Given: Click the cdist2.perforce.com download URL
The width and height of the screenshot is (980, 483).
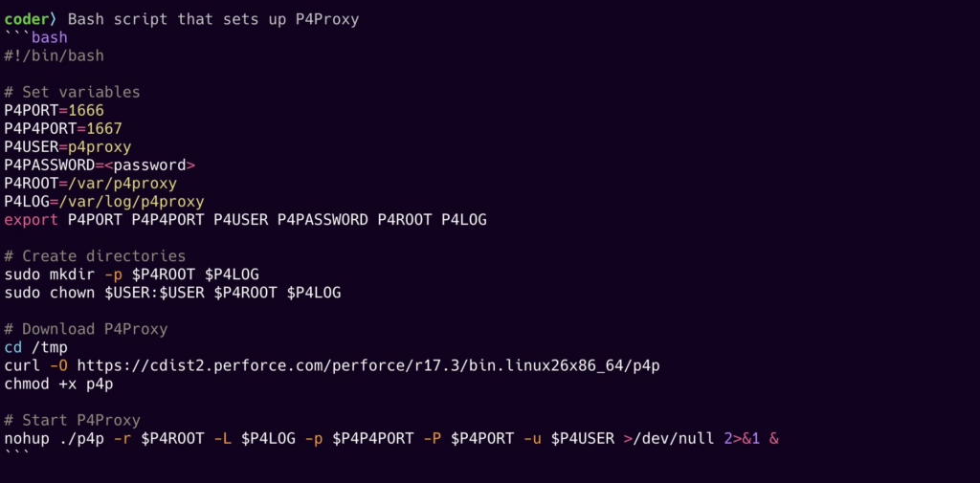Looking at the screenshot, I should pyautogui.click(x=368, y=366).
